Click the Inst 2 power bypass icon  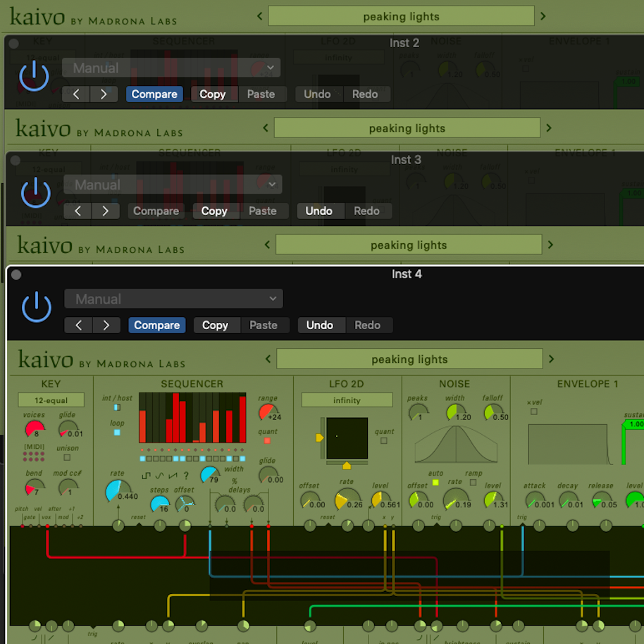tap(34, 76)
